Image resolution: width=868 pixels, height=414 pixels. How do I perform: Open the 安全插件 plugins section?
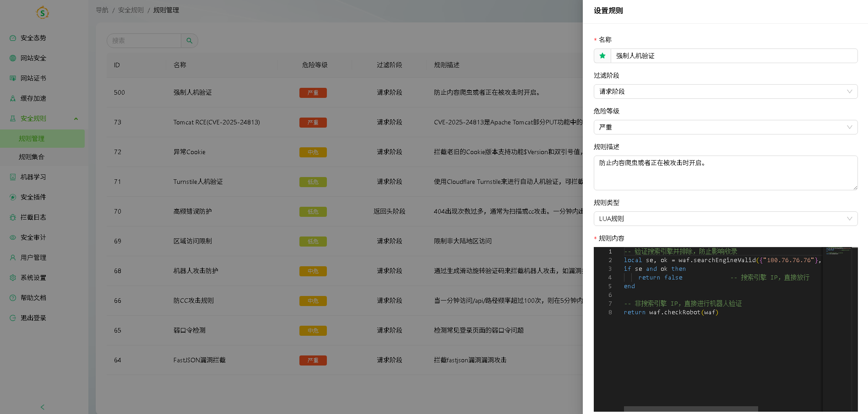click(x=12, y=197)
